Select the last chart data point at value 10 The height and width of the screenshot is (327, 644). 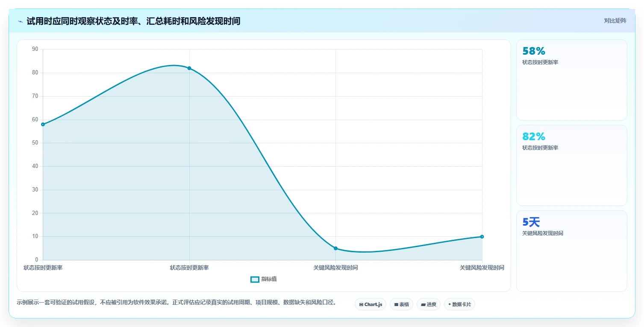coord(482,236)
